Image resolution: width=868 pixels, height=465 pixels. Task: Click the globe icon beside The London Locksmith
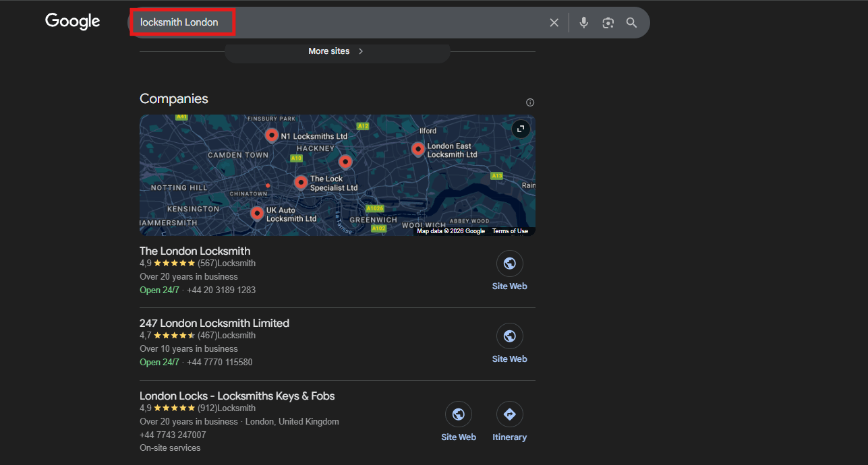click(509, 263)
